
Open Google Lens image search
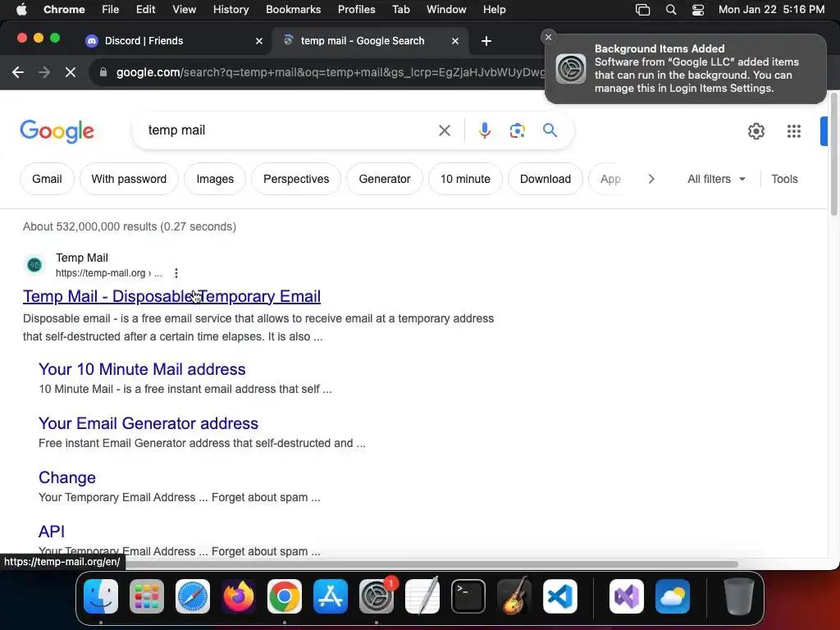(517, 130)
